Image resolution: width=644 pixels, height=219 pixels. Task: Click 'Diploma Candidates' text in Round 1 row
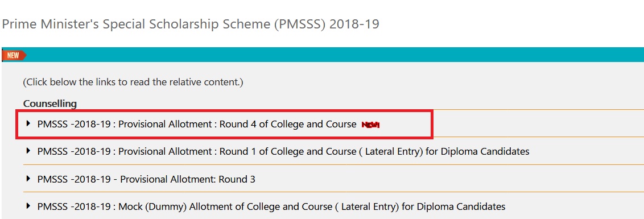coord(485,152)
